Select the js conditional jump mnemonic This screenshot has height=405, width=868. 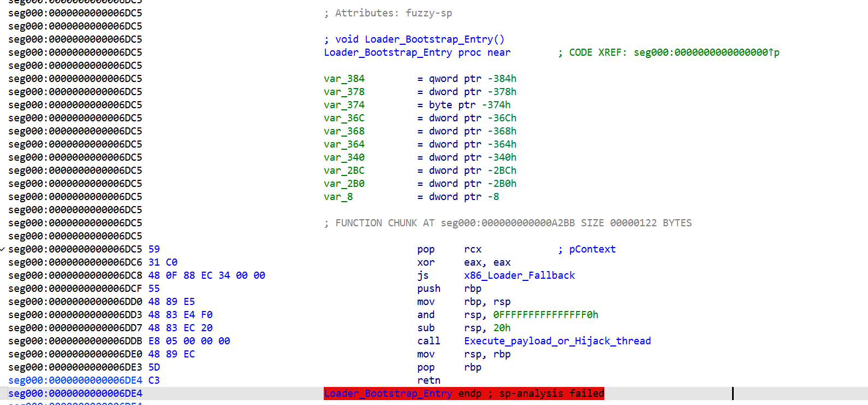[x=423, y=275]
